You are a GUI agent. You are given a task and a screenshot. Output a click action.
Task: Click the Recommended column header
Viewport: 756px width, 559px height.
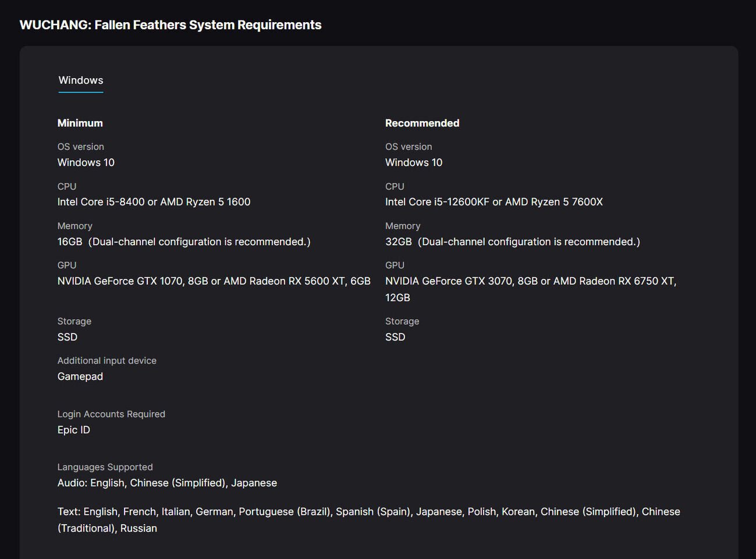click(x=423, y=123)
